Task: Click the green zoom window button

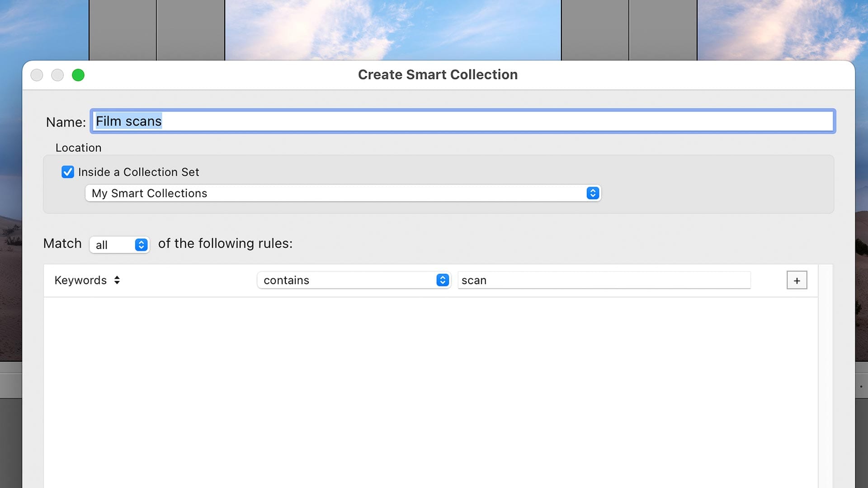Action: pos(78,75)
